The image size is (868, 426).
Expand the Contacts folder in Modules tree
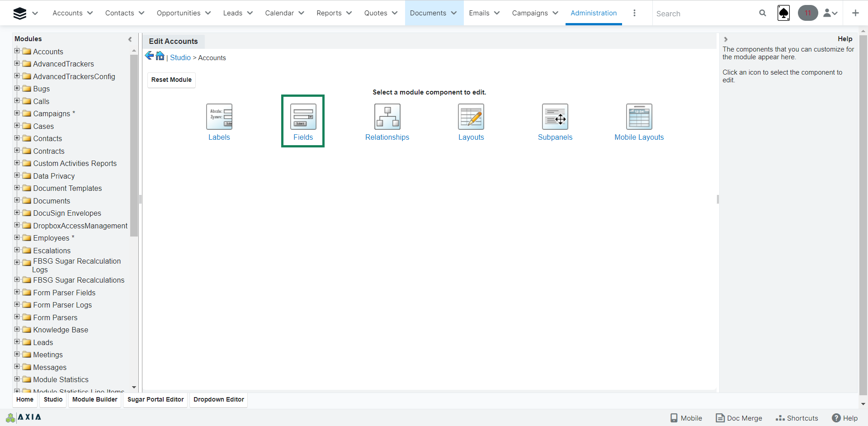tap(17, 138)
